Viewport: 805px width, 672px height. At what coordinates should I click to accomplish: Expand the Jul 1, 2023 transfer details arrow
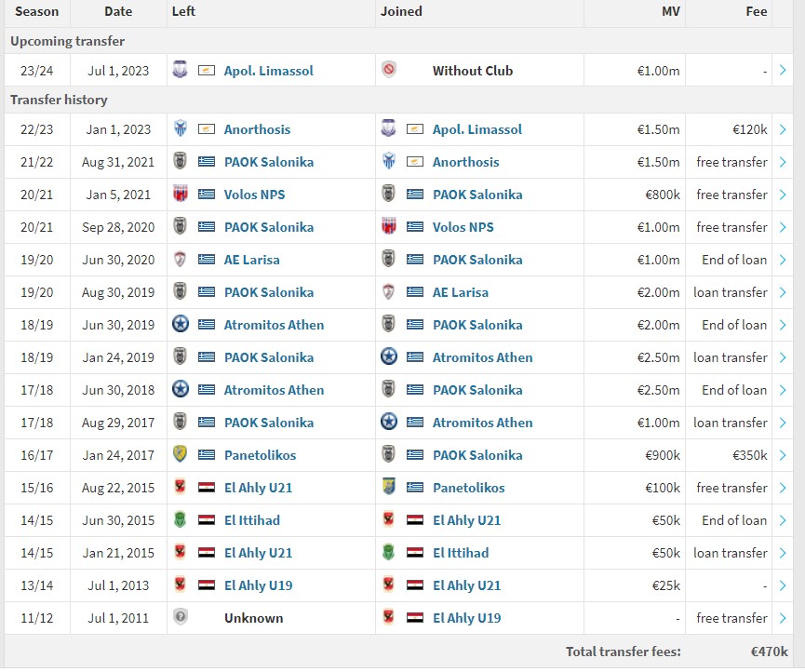tap(783, 71)
